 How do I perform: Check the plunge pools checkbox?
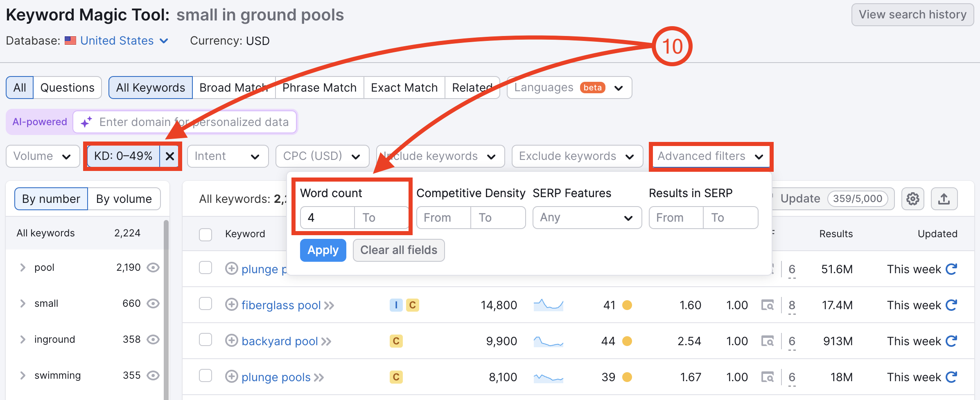(205, 376)
